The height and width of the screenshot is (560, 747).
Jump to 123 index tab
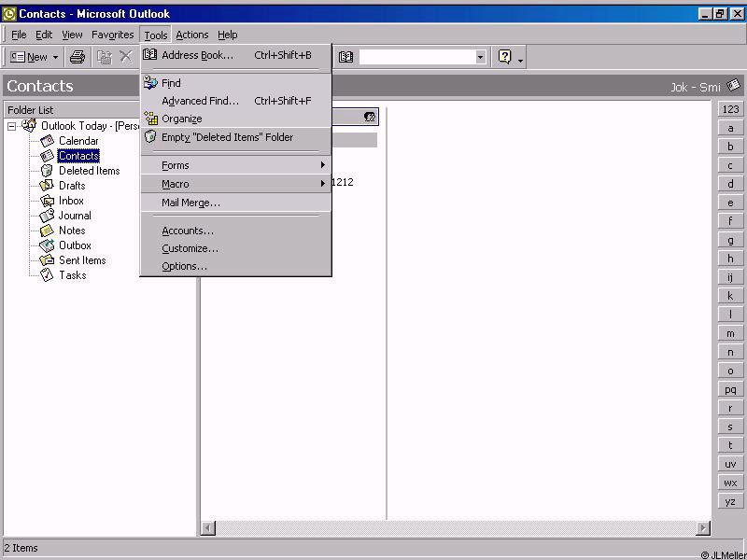730,109
